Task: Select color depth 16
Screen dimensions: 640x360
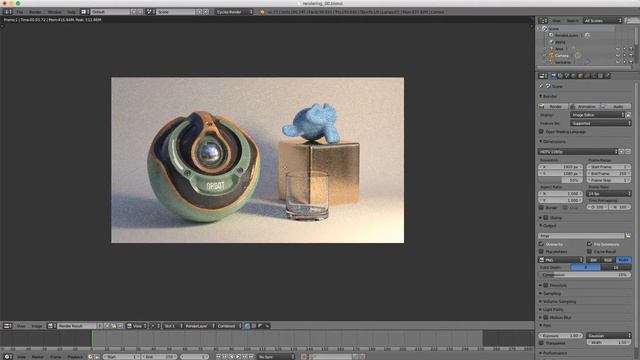Action: [616, 268]
